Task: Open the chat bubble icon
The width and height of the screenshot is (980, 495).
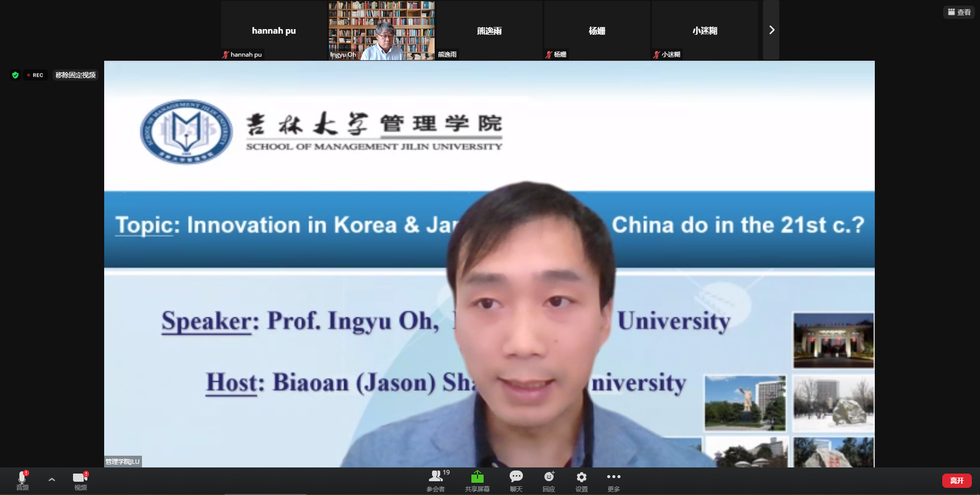Action: [x=516, y=477]
